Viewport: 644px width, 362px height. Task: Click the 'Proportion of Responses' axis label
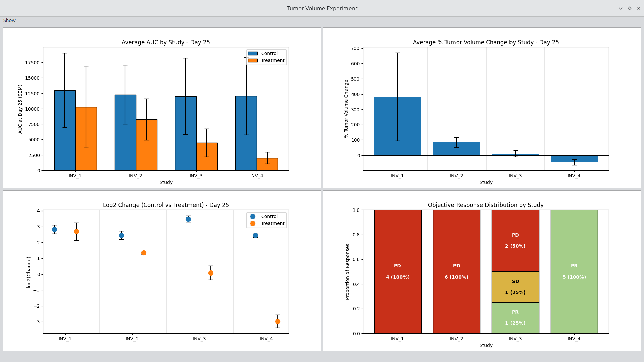pyautogui.click(x=347, y=272)
